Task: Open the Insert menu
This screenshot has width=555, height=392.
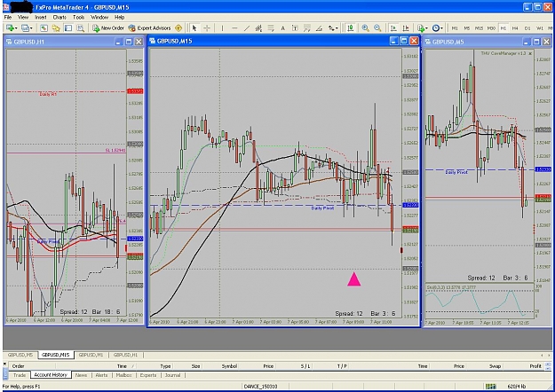Action: pos(40,17)
